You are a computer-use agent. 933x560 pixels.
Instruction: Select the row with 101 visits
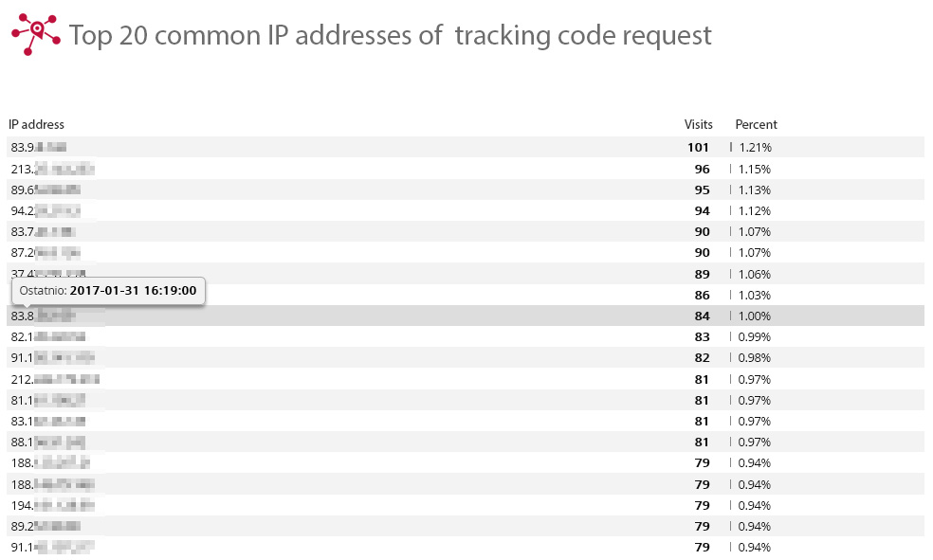click(466, 147)
